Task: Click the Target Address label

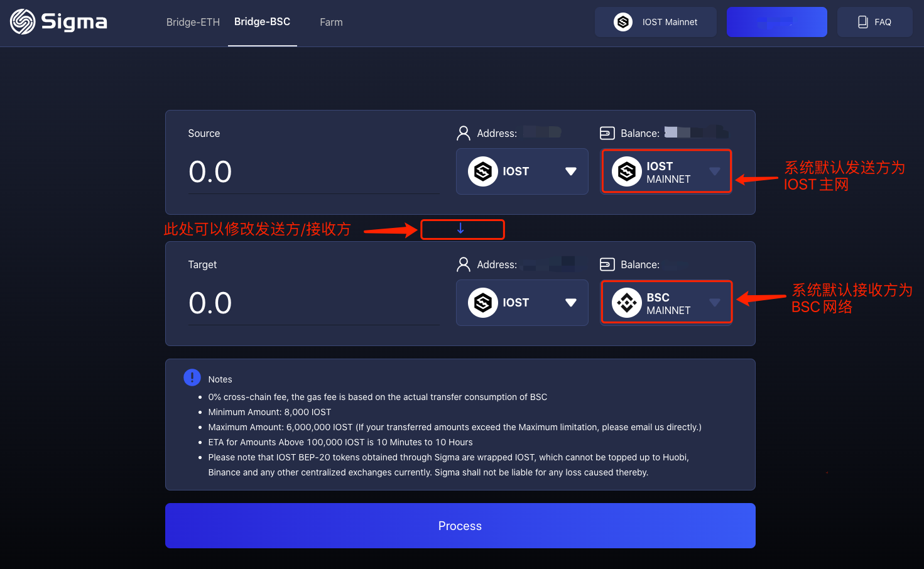Action: point(497,264)
